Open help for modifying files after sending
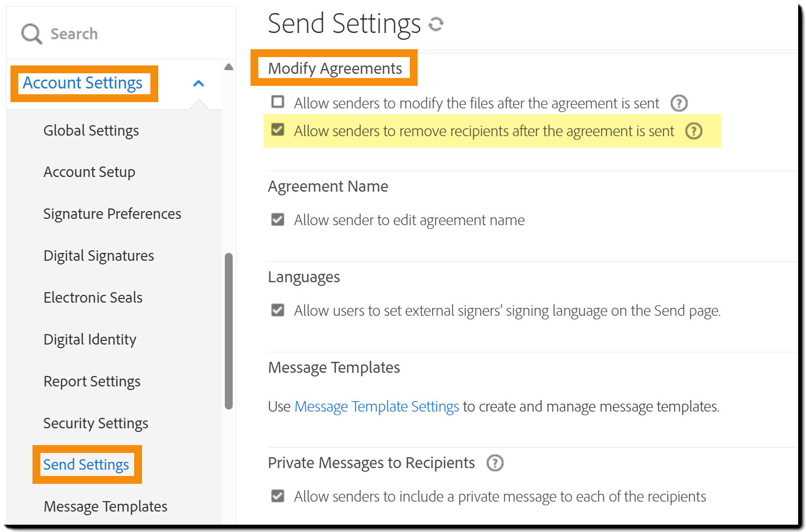This screenshot has width=806, height=532. click(679, 103)
